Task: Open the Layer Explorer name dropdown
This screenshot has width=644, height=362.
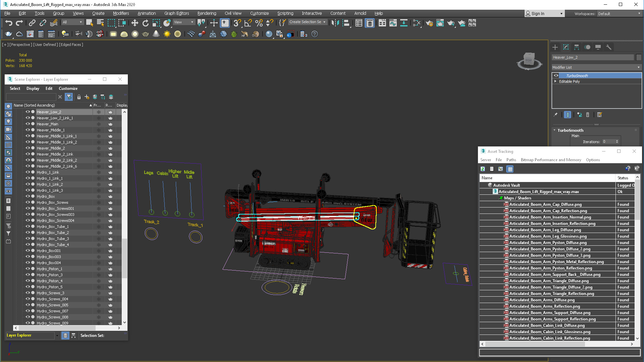Action: tap(57, 336)
